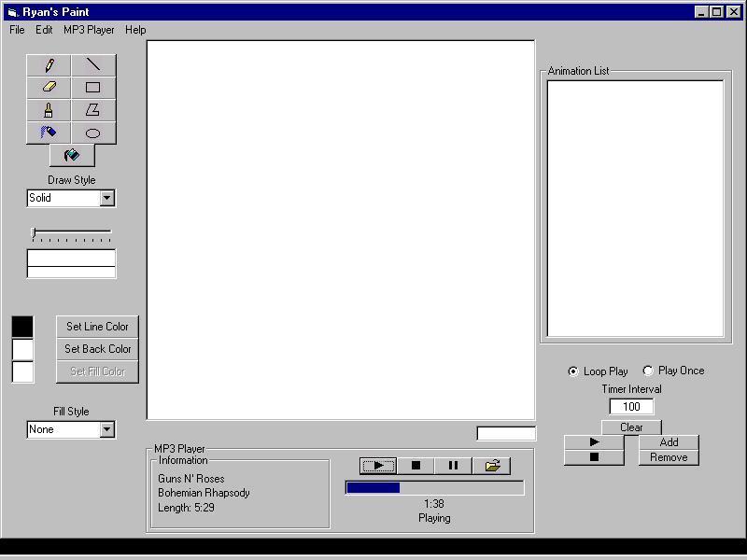
Task: Click the black line color swatch
Action: 22,327
